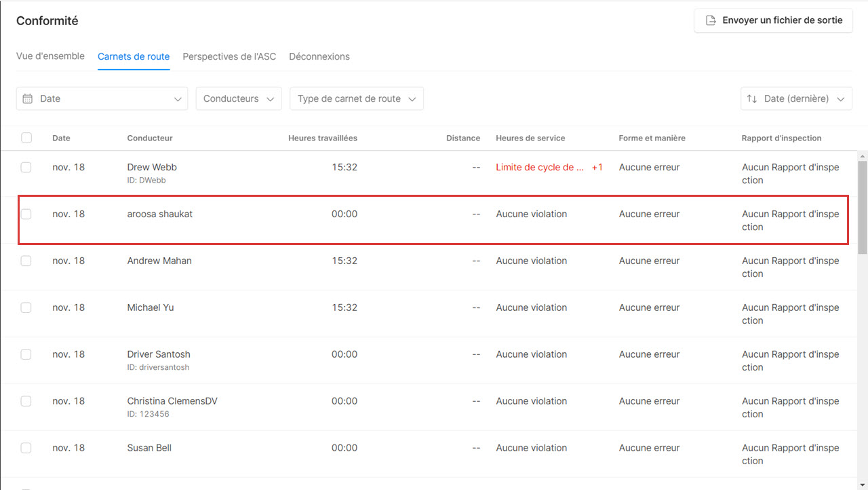
Task: Click the red +1 violations indicator
Action: click(597, 167)
